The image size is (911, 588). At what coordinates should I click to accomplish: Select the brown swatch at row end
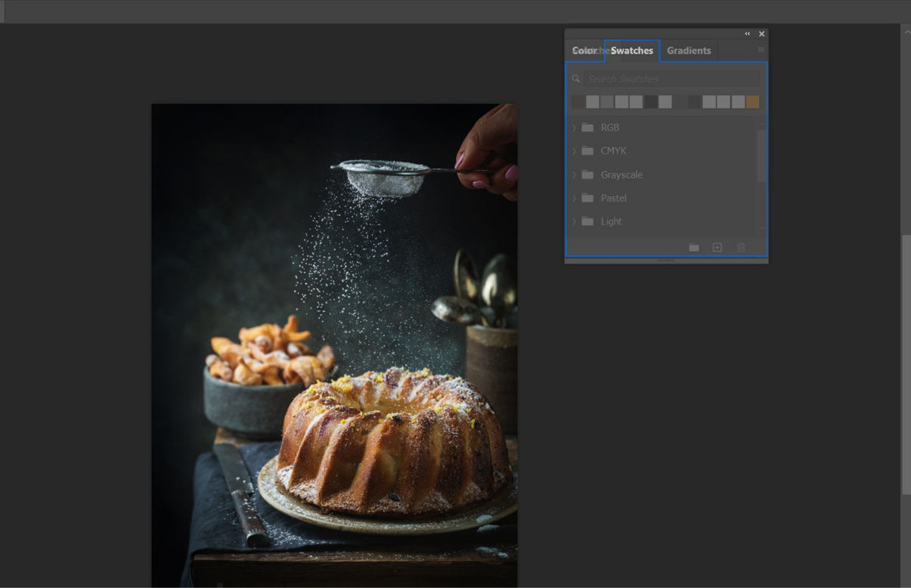(752, 101)
